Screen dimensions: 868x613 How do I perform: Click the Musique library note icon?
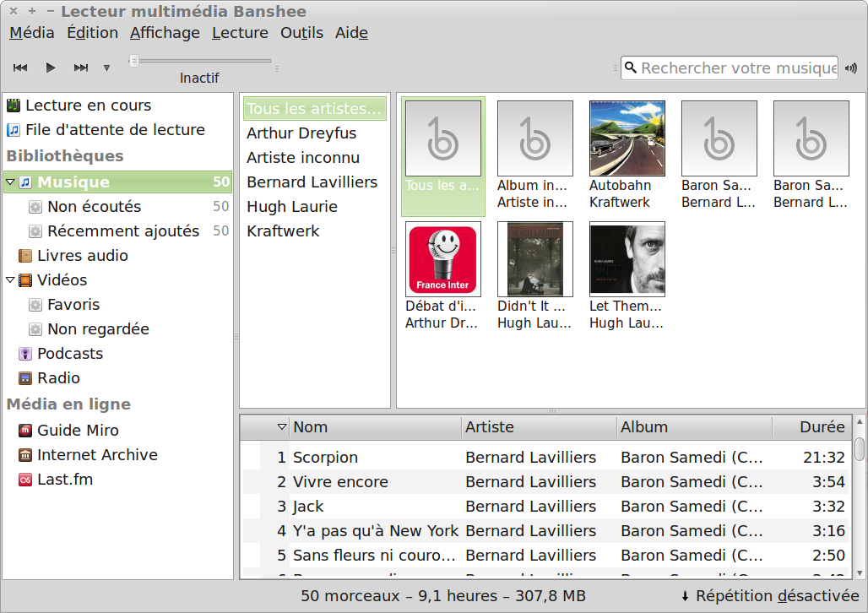click(x=25, y=182)
